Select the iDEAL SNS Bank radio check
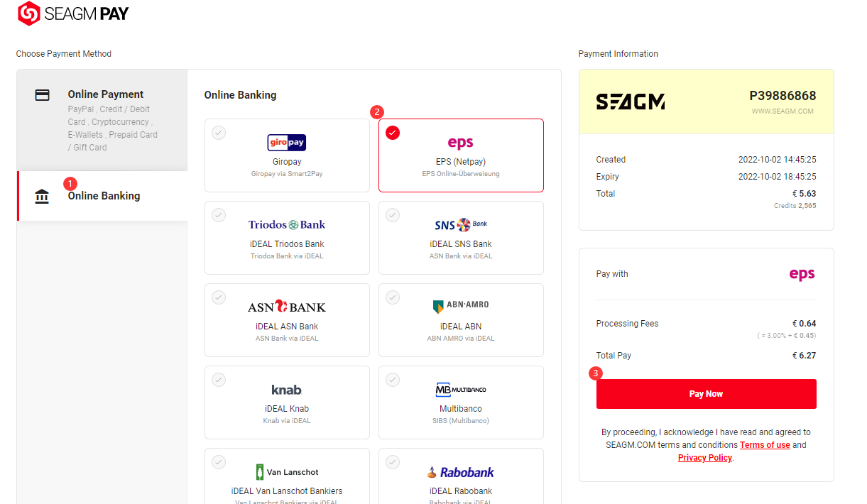 pyautogui.click(x=393, y=215)
